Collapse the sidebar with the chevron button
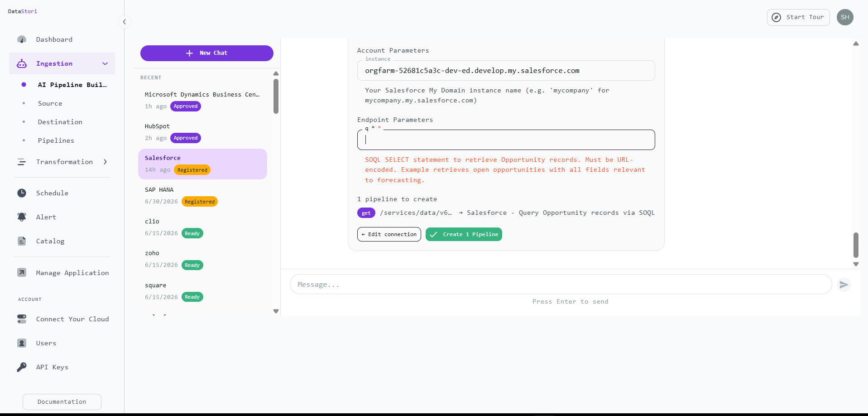 click(124, 22)
